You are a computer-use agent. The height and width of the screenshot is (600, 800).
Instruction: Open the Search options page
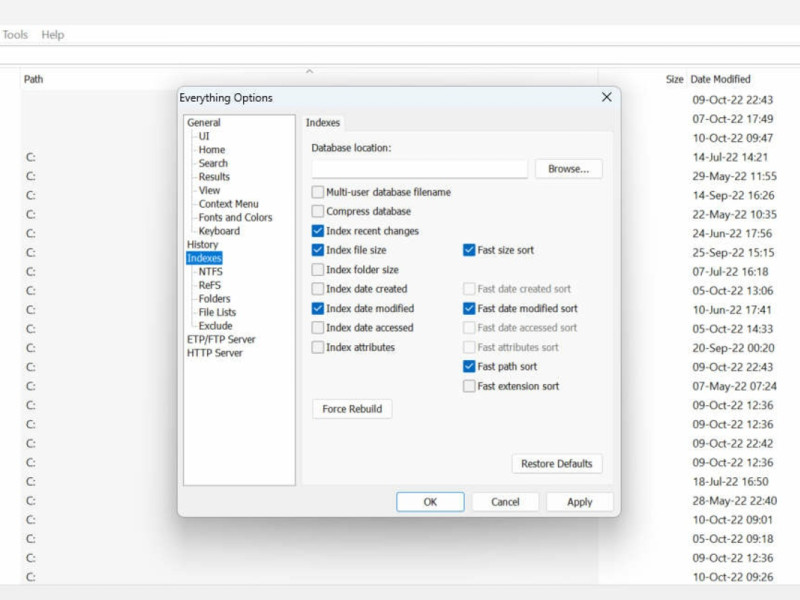click(213, 163)
